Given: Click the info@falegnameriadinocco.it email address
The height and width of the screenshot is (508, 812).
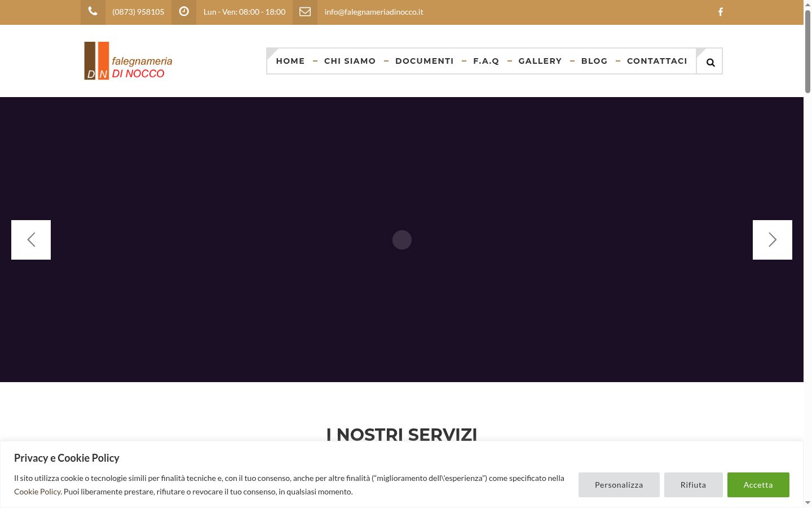Looking at the screenshot, I should [x=374, y=12].
